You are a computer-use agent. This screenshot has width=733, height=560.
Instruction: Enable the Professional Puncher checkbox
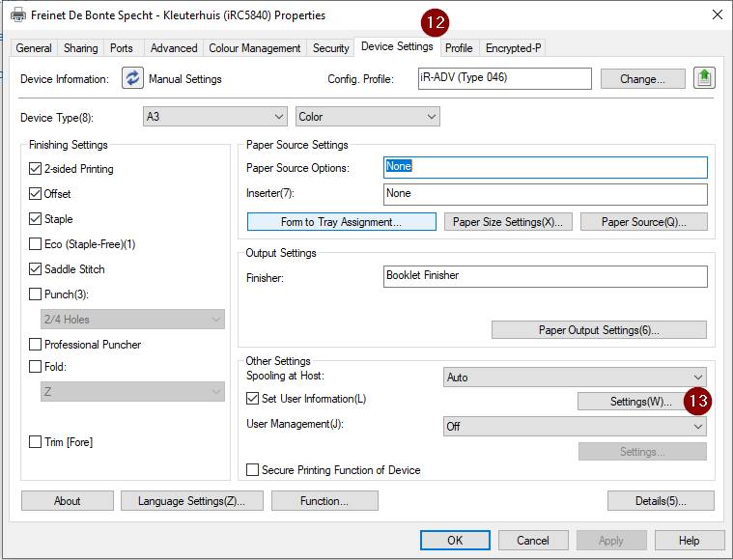pos(35,345)
